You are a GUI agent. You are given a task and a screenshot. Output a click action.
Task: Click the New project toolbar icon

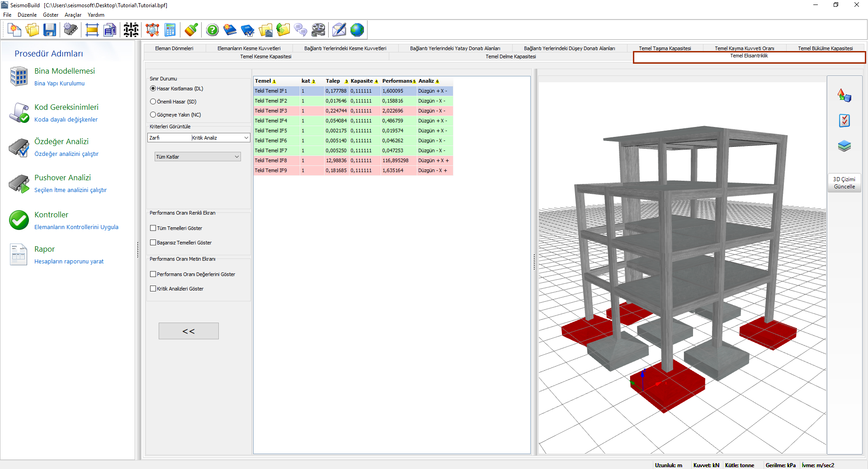click(x=14, y=30)
